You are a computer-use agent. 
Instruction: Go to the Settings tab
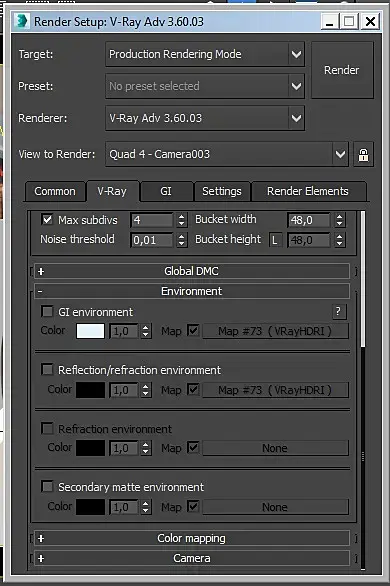pyautogui.click(x=222, y=191)
